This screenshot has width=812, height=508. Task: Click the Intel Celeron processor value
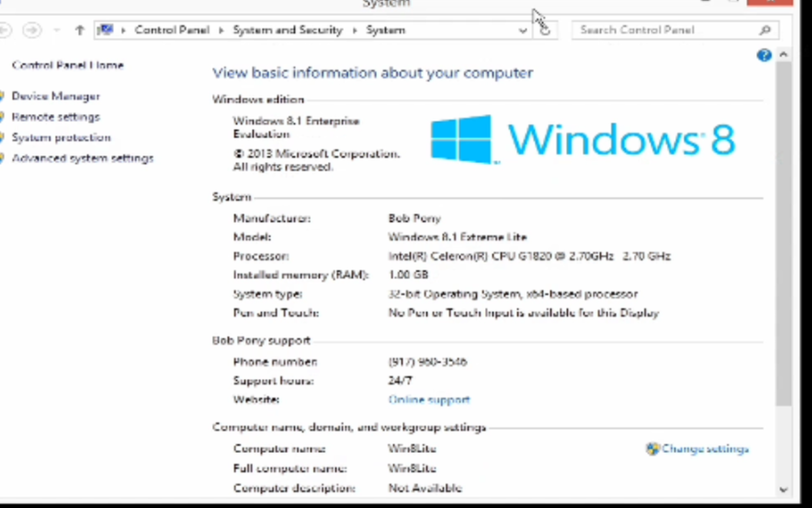tap(529, 256)
